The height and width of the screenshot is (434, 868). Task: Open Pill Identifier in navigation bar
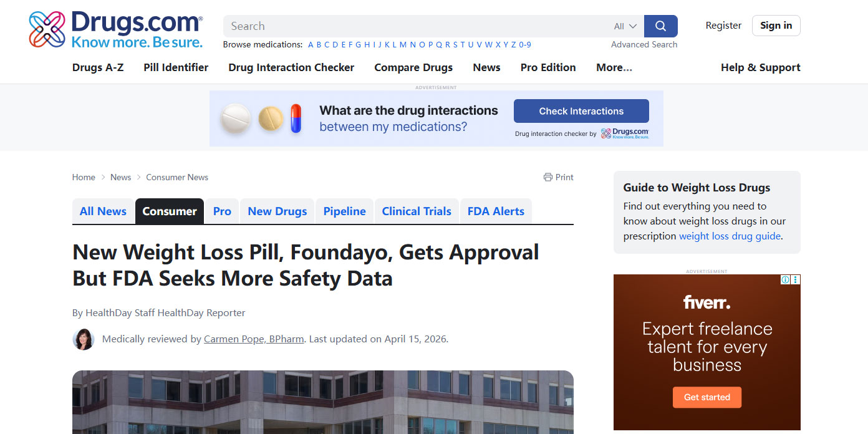click(176, 67)
